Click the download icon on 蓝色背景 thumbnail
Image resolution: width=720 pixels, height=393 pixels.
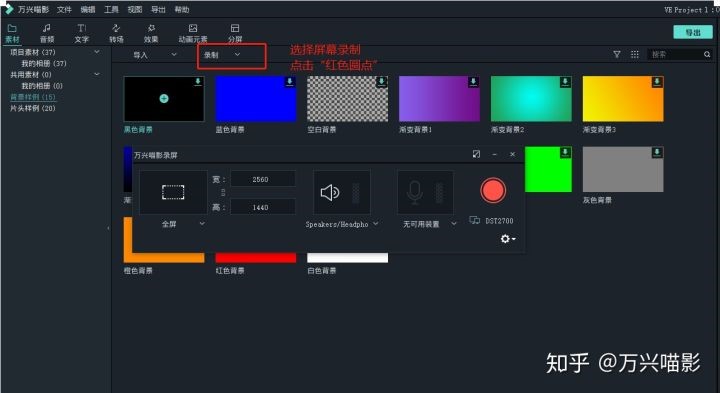click(x=290, y=81)
